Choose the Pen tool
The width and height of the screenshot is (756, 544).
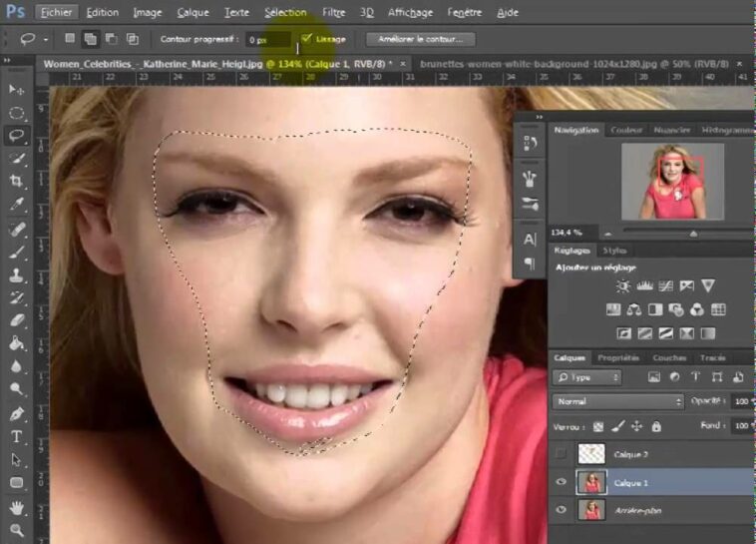17,413
